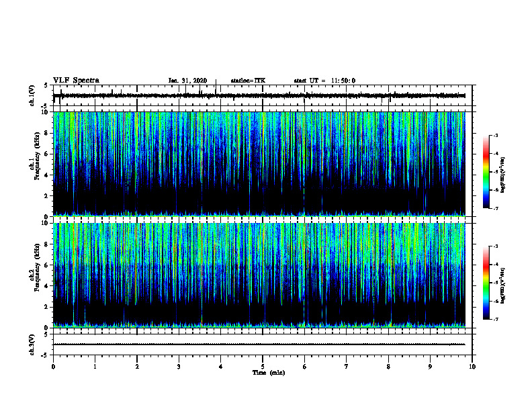Viewport: 532px width, 411px height.
Task: Click the ch.2 color scale log(PSD) unit label
Action: pos(503,285)
